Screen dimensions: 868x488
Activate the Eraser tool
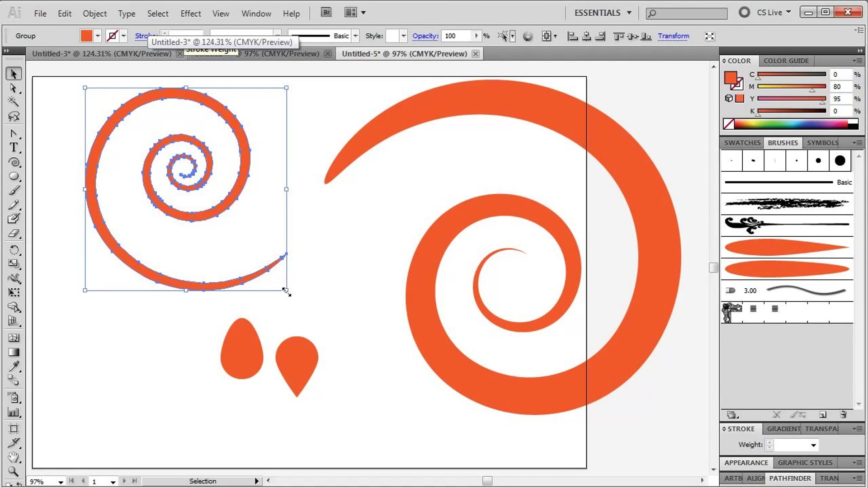click(14, 233)
